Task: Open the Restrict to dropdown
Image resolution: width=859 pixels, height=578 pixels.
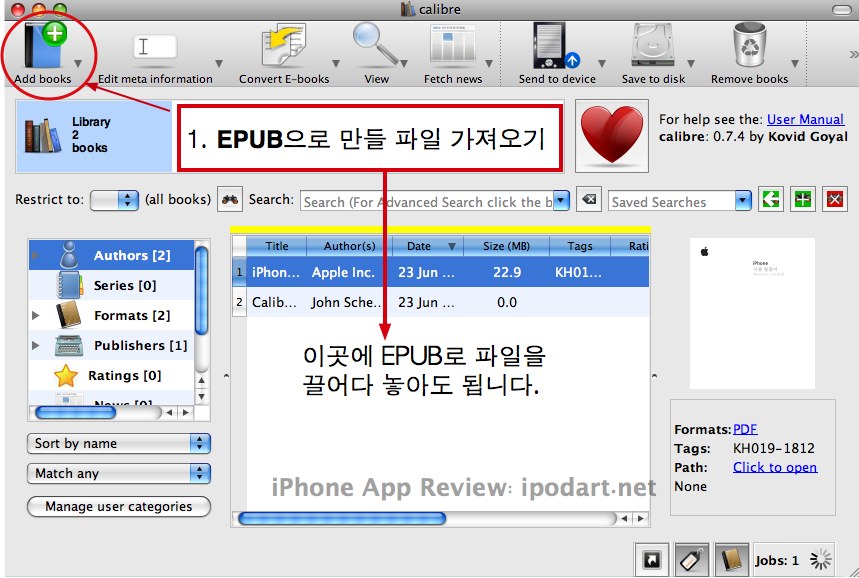Action: click(114, 200)
